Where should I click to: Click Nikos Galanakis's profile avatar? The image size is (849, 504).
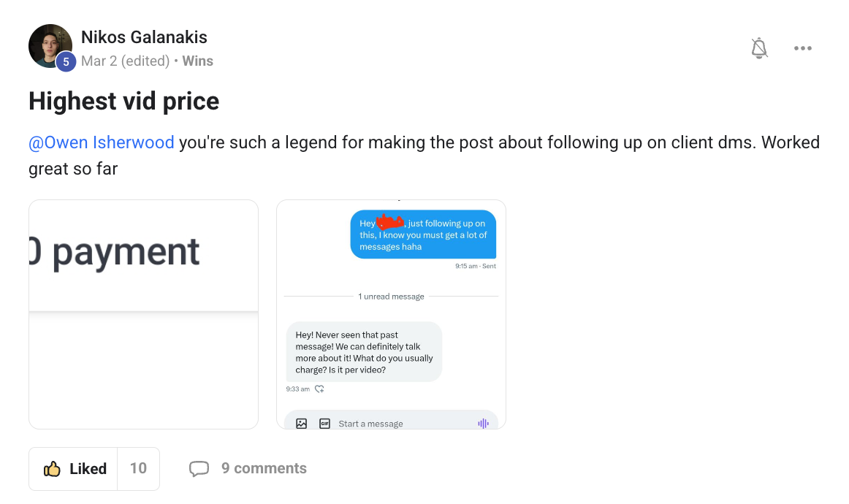click(50, 45)
